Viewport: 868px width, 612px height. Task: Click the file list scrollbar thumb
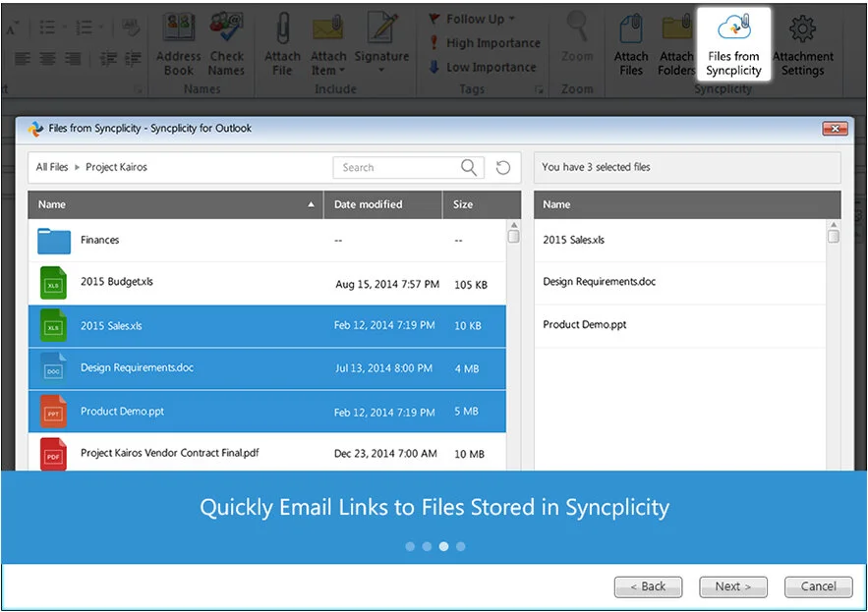514,237
